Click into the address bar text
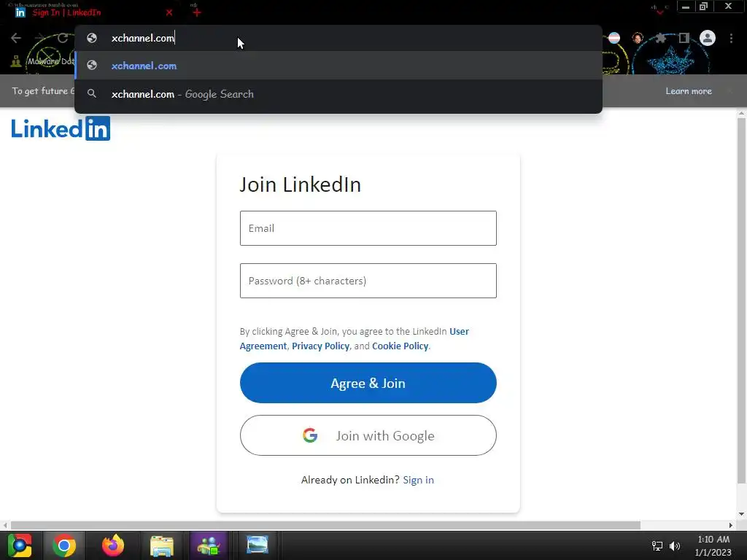Viewport: 747px width, 560px height. click(143, 38)
